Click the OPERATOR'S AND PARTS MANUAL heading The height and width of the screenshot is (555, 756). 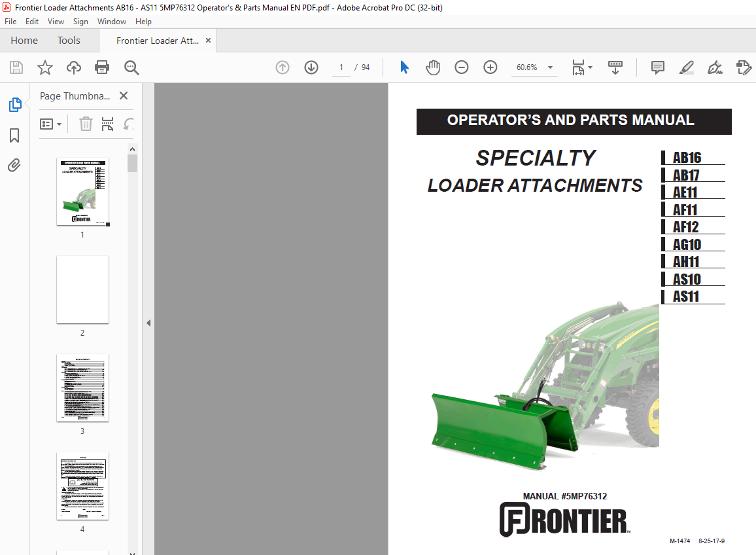(570, 120)
